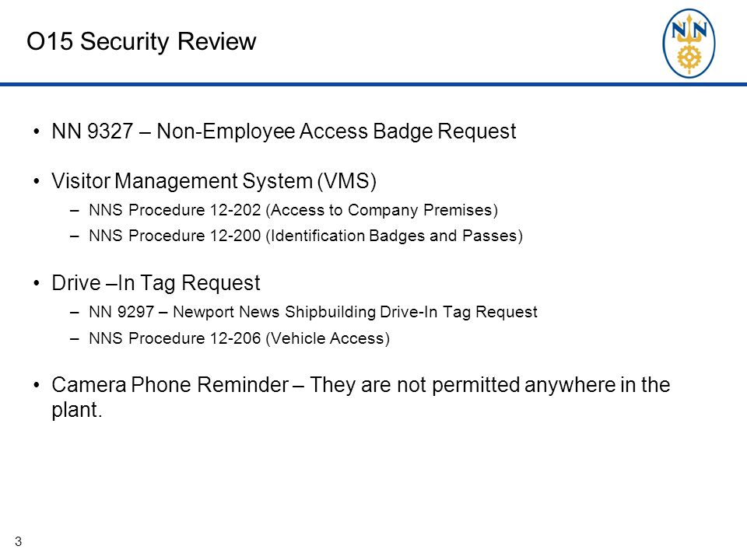Click the gold gear in the logo
This screenshot has height=560, width=747.
point(689,58)
